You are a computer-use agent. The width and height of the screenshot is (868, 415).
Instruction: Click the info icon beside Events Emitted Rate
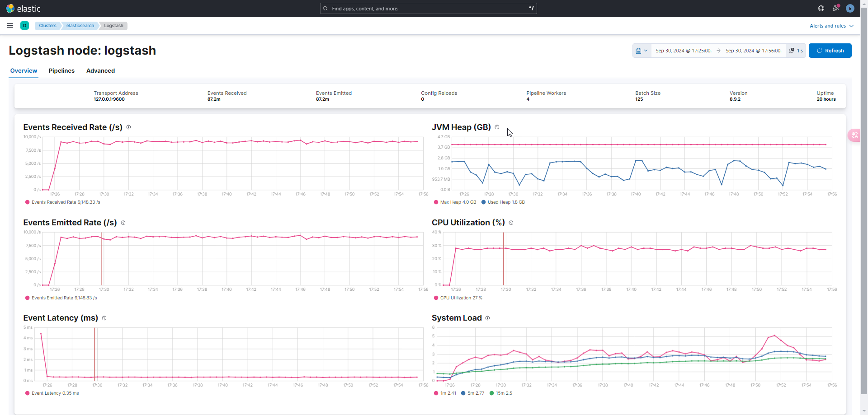click(123, 223)
